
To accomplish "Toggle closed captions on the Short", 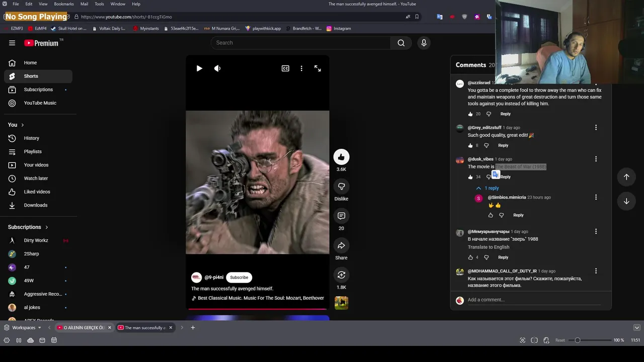I will 285,68.
